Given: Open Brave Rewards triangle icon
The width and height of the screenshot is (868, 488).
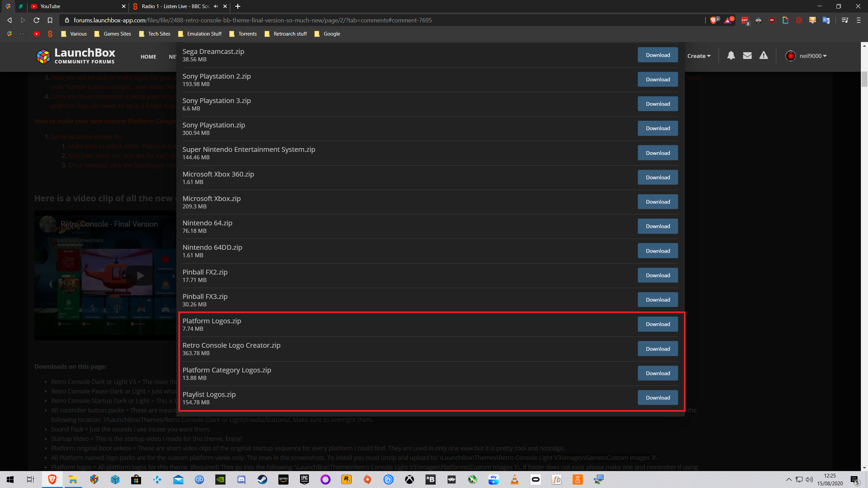Looking at the screenshot, I should (728, 20).
